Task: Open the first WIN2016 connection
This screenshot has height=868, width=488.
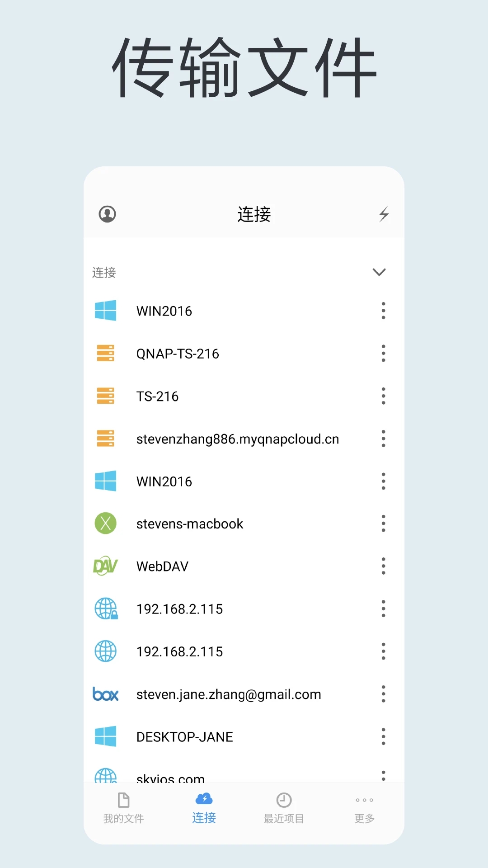Action: [164, 311]
